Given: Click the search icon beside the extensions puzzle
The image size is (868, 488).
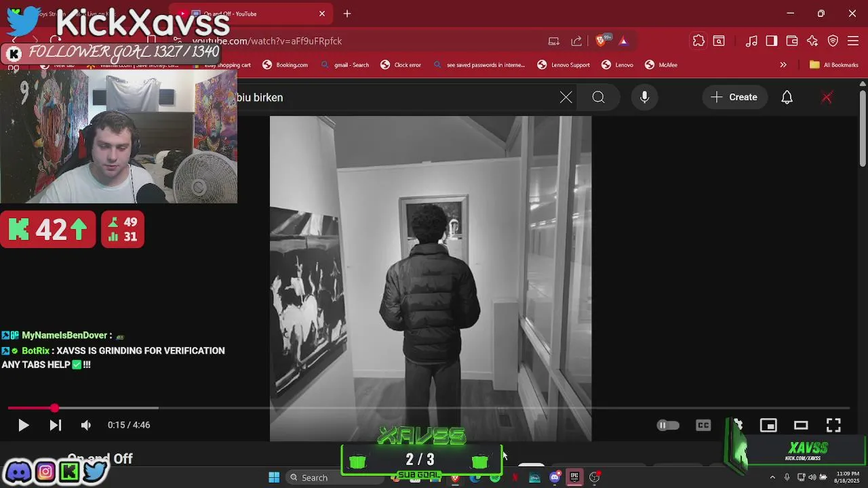Looking at the screenshot, I should click(x=719, y=41).
